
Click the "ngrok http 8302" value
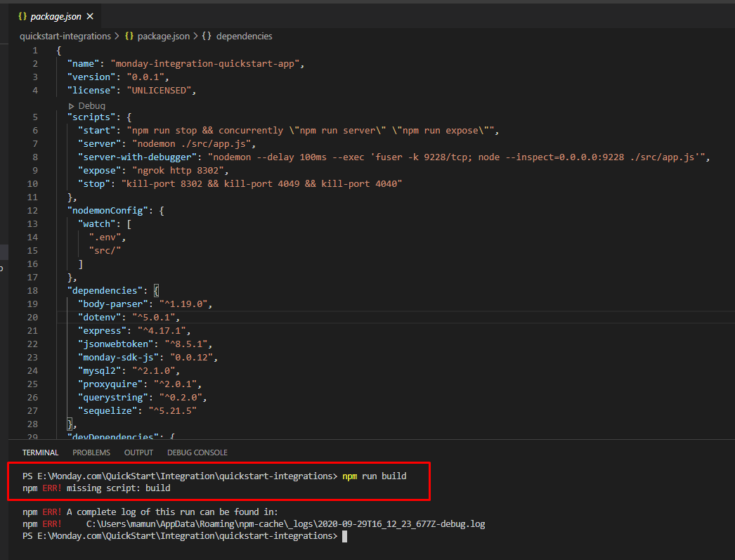point(178,171)
